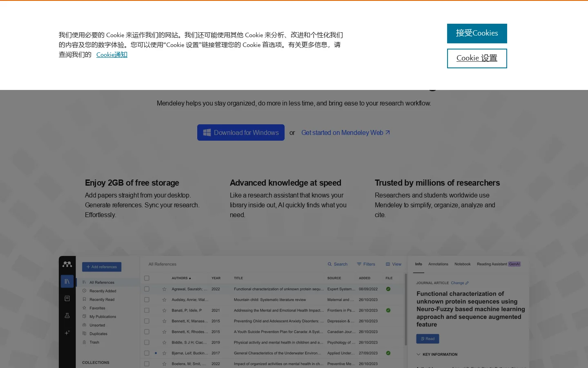Click the 'Recently Added' label in the sidebar

coord(103,291)
